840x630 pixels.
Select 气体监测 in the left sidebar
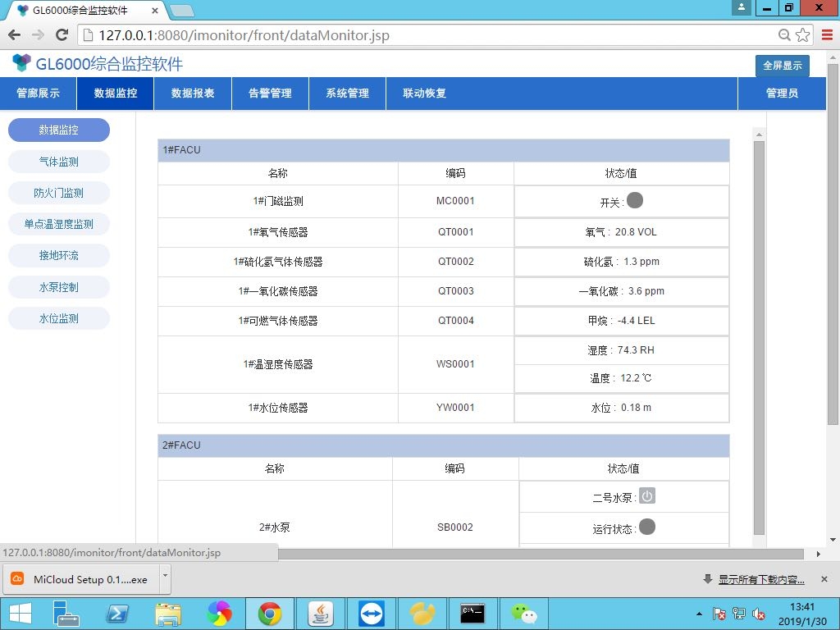click(59, 162)
